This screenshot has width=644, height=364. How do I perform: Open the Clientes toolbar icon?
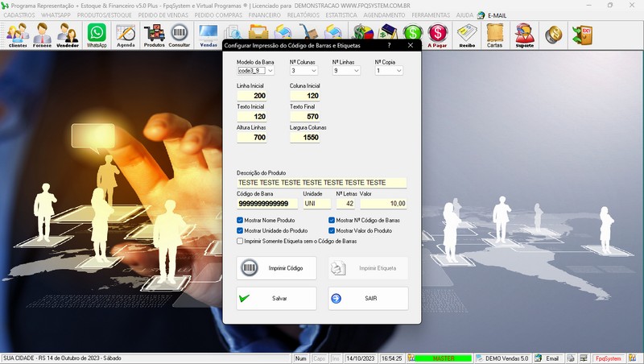[x=18, y=35]
